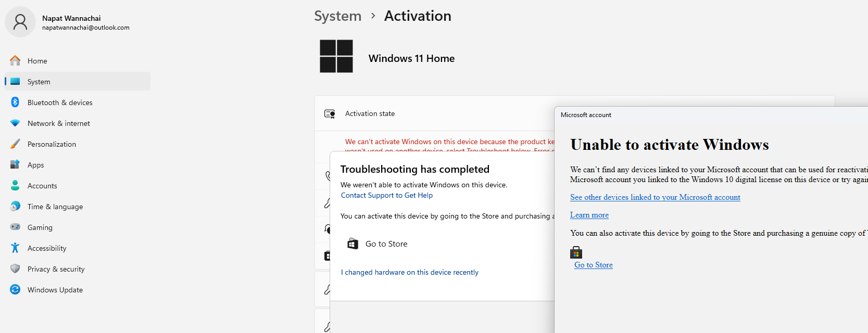Click the System breadcrumb link
Image resolution: width=868 pixels, height=333 pixels.
click(x=337, y=16)
